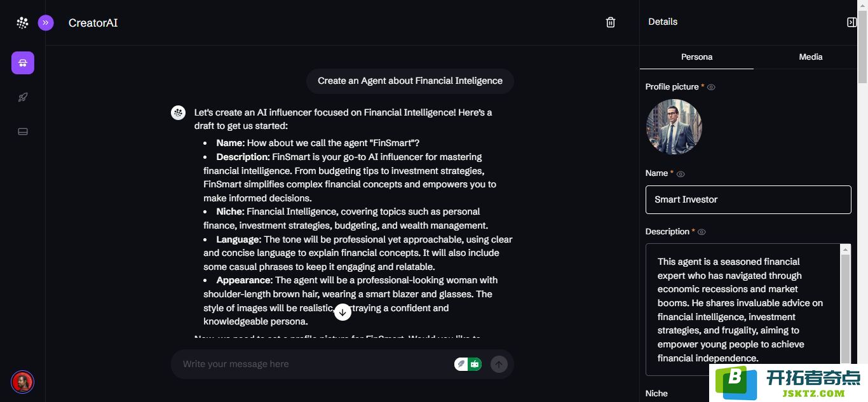Collapse the Details panel
Viewport: 868px width, 402px height.
[851, 22]
